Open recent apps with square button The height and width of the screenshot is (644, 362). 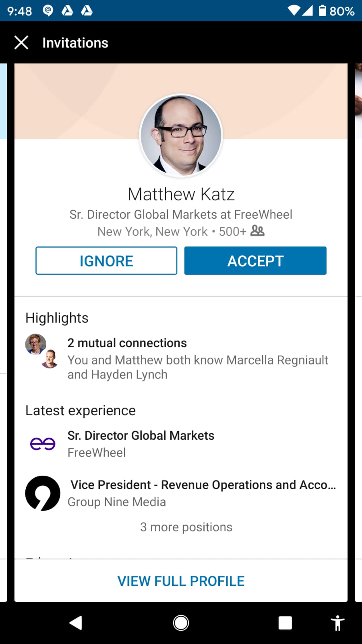coord(285,623)
